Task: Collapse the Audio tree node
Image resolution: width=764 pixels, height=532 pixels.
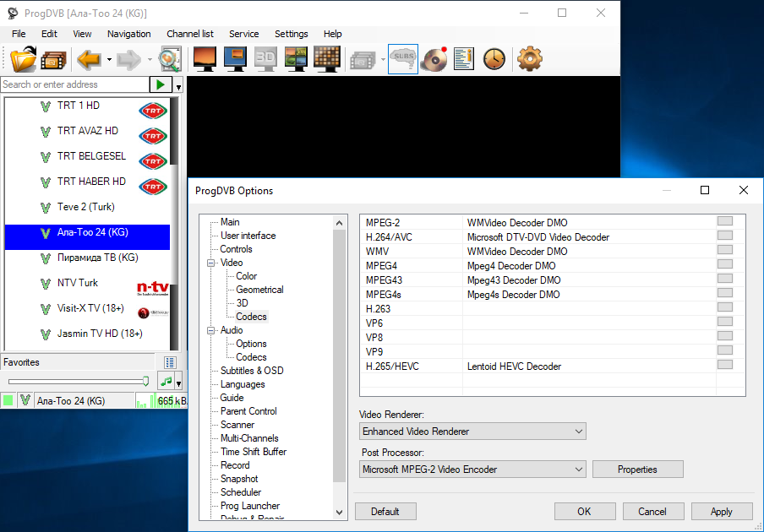Action: click(211, 330)
